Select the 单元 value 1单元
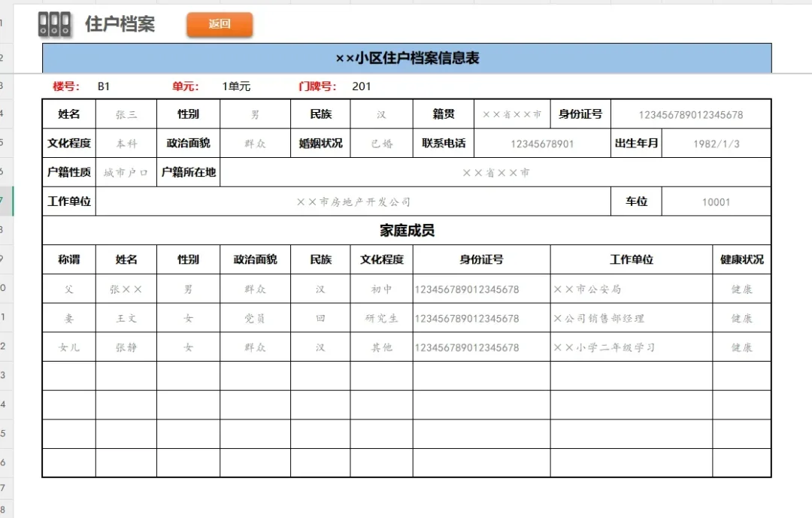 236,86
